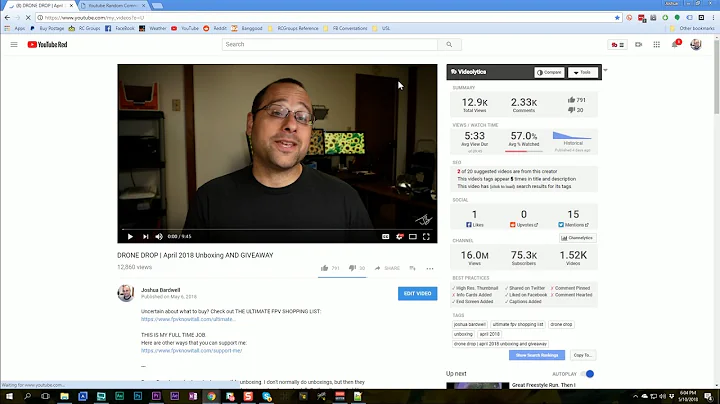Share the video
Image resolution: width=720 pixels, height=404 pixels.
(x=387, y=268)
